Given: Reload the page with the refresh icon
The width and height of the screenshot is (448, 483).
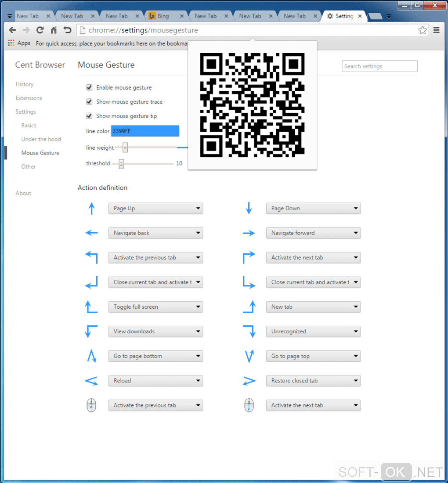Looking at the screenshot, I should [x=40, y=30].
